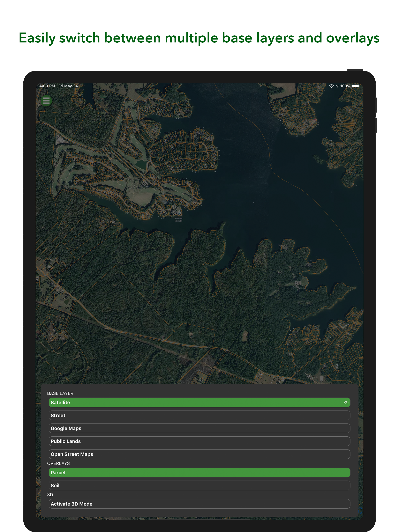Switch base layer to Street
This screenshot has width=399, height=532.
coord(199,415)
